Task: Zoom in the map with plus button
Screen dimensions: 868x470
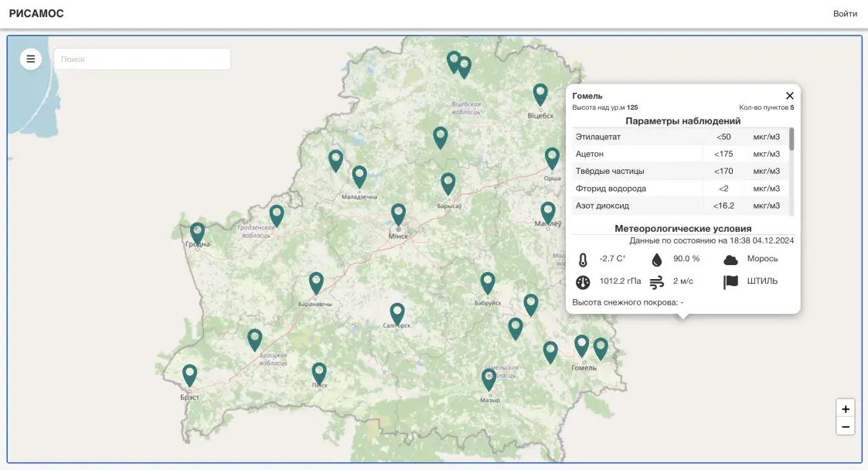Action: tap(846, 409)
